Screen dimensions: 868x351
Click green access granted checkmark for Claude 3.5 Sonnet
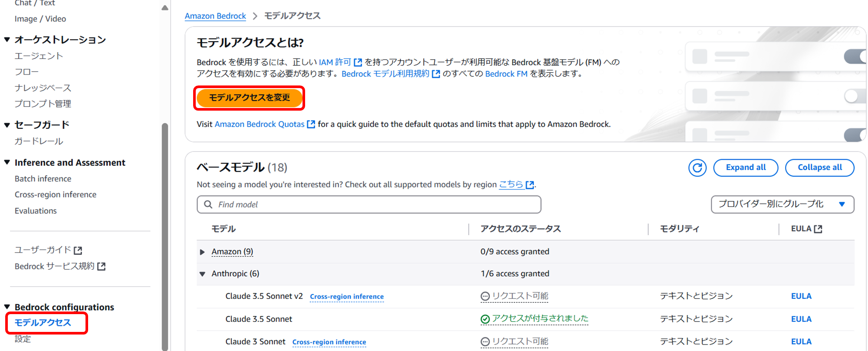[x=485, y=319]
